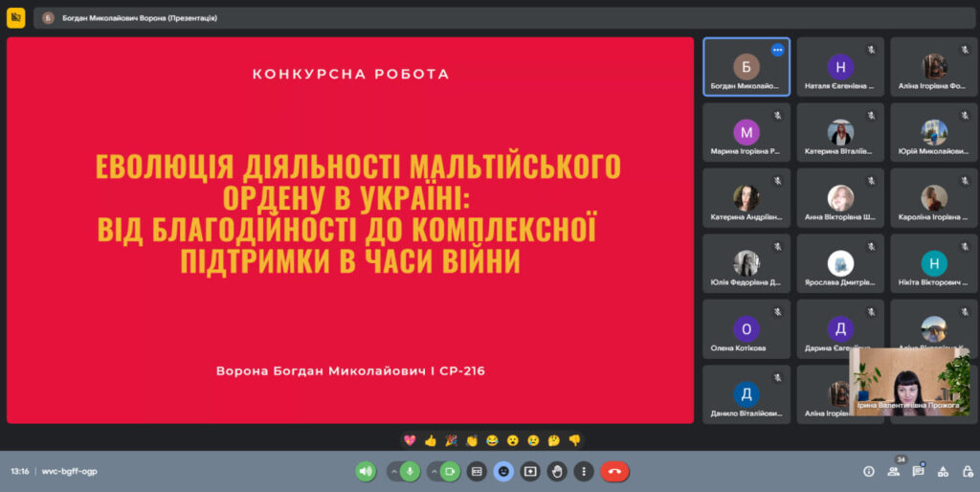Expand camera settings chevron
Screen dimensions: 980x492
433,471
